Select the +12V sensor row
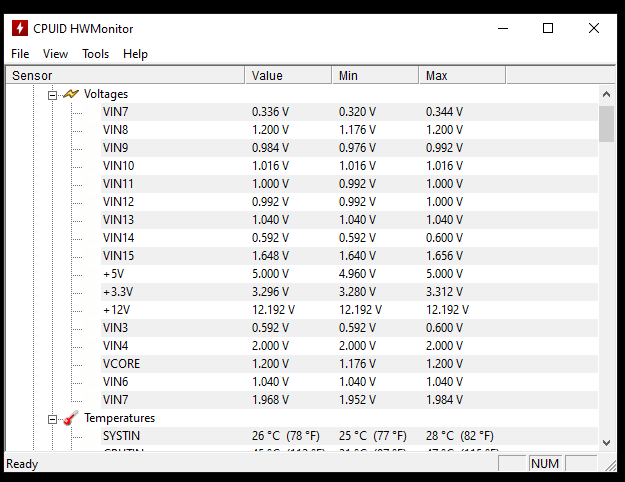 pyautogui.click(x=349, y=310)
